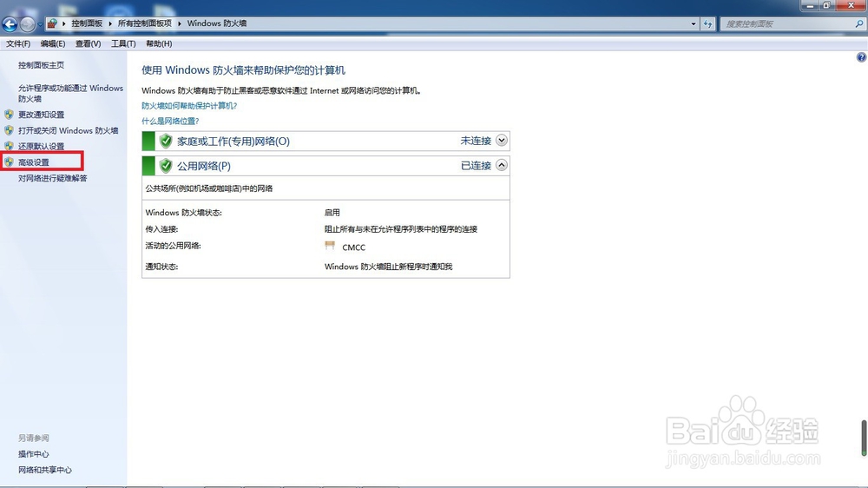Open 更改通知设置
The image size is (868, 488).
[42, 115]
